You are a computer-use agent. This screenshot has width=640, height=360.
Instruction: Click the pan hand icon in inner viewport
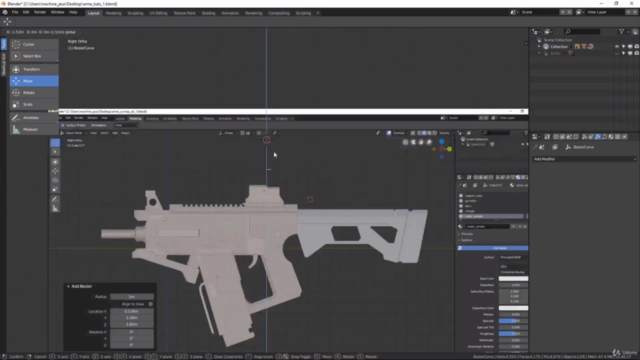421,142
